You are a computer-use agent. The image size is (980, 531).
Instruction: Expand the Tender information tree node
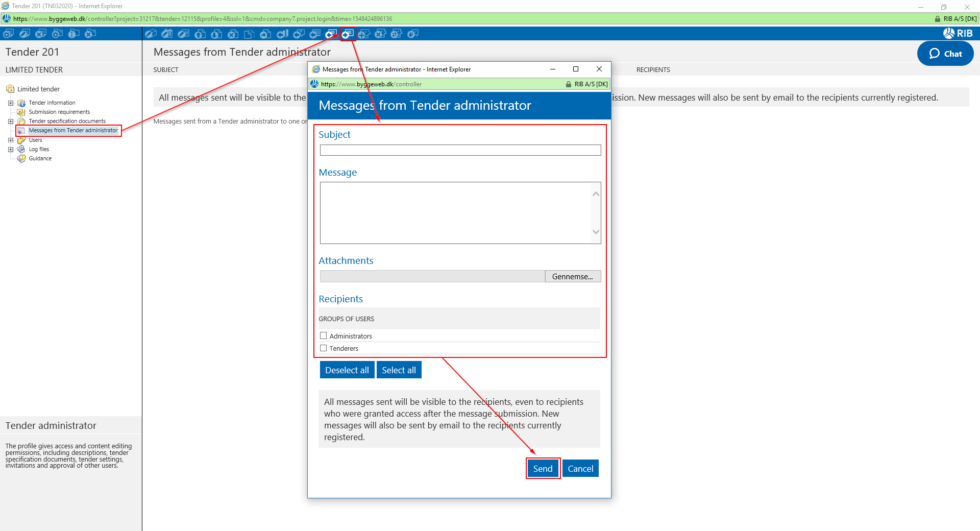click(x=11, y=103)
